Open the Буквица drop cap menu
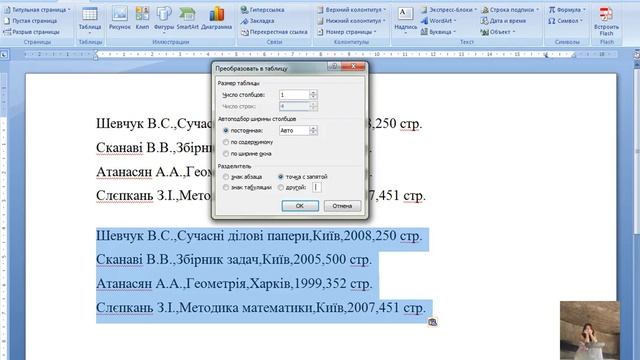 click(x=438, y=32)
